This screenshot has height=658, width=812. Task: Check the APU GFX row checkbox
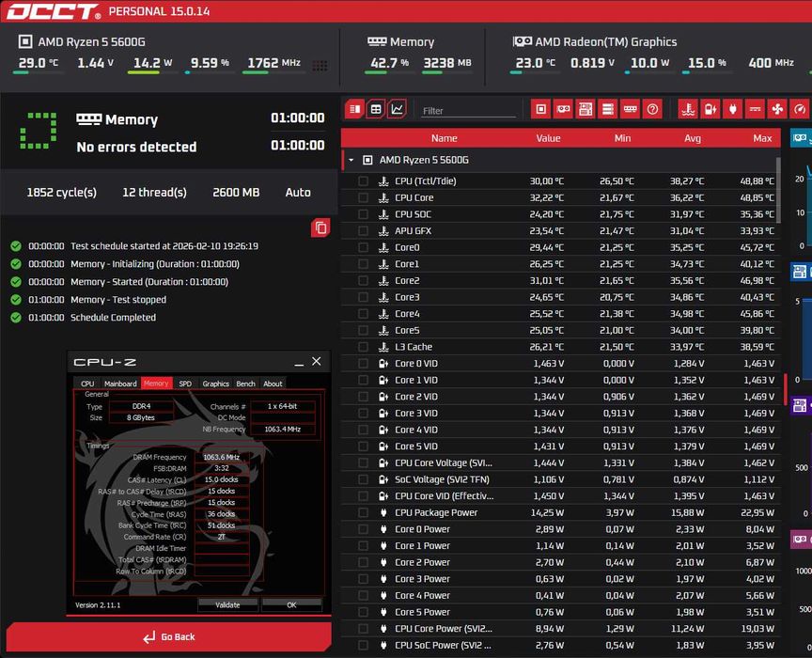(x=363, y=231)
